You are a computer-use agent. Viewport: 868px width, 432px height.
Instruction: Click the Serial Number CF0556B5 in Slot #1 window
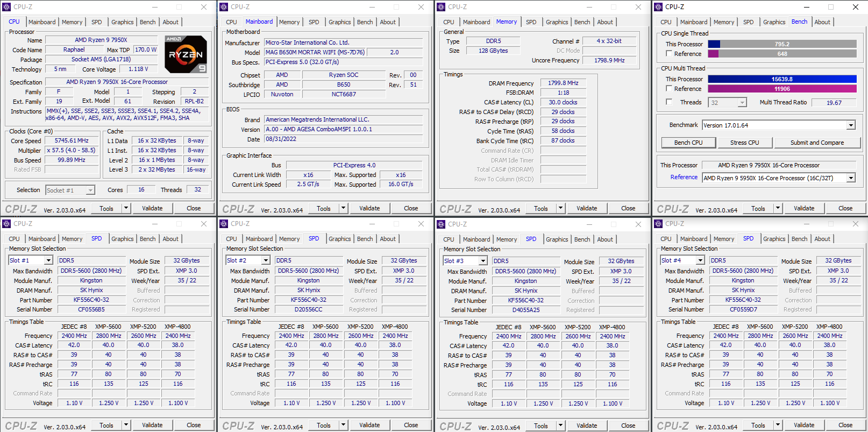tap(91, 309)
